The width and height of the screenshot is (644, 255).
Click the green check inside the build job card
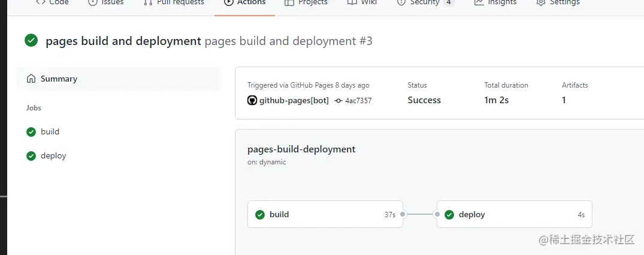(x=260, y=215)
